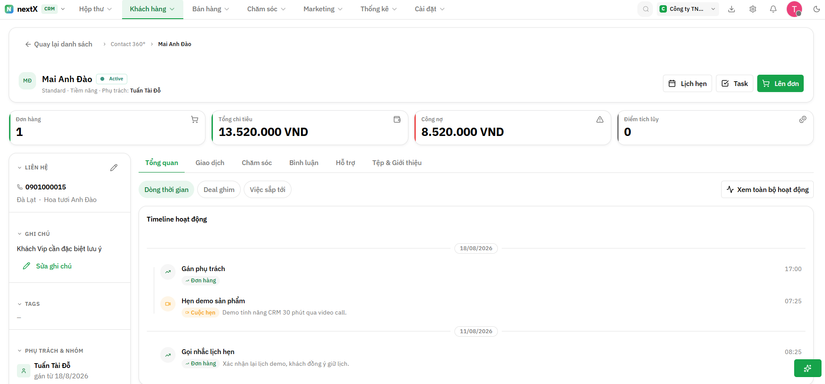
Task: Switch to the Hỗ trợ tab
Action: (345, 163)
